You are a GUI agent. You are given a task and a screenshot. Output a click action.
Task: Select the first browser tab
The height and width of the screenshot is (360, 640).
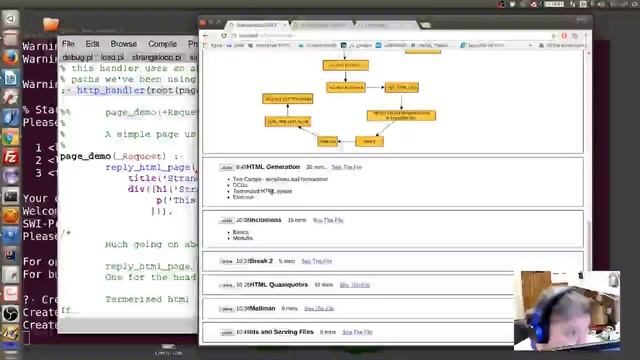[257, 25]
